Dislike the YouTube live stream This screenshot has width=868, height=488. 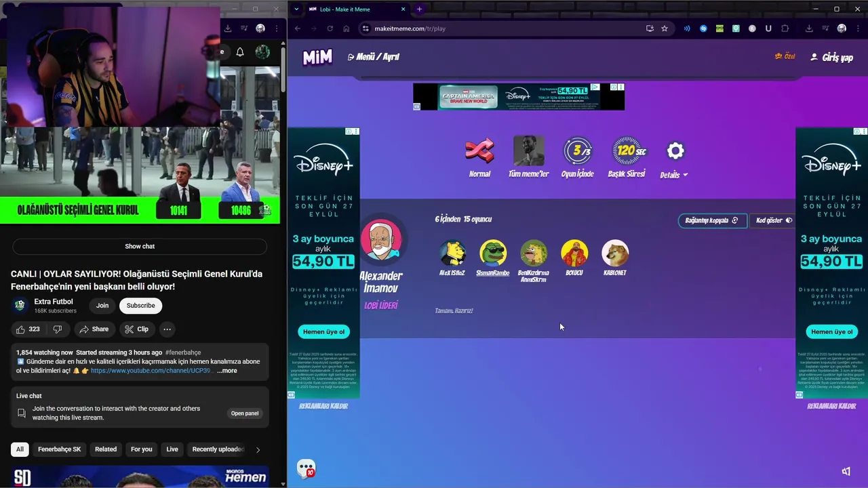click(58, 329)
